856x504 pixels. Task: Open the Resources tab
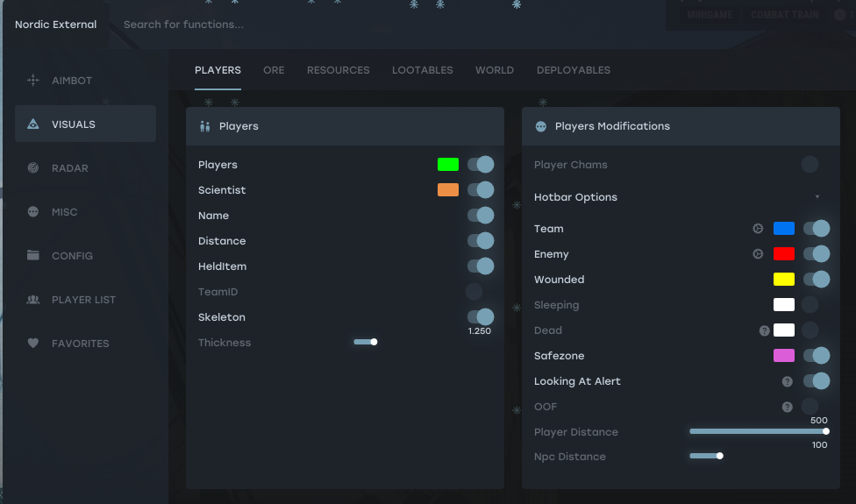click(x=338, y=70)
